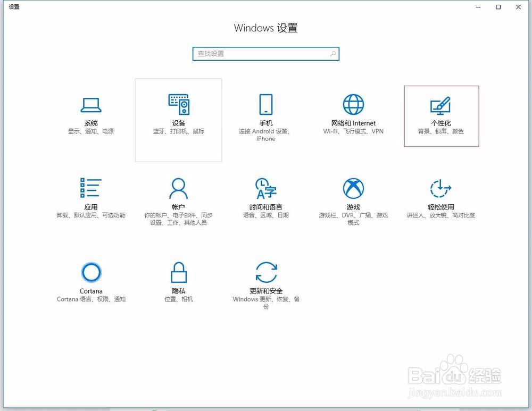Click the text Windows 更新、恢复、备份
The image size is (532, 411).
[266, 303]
